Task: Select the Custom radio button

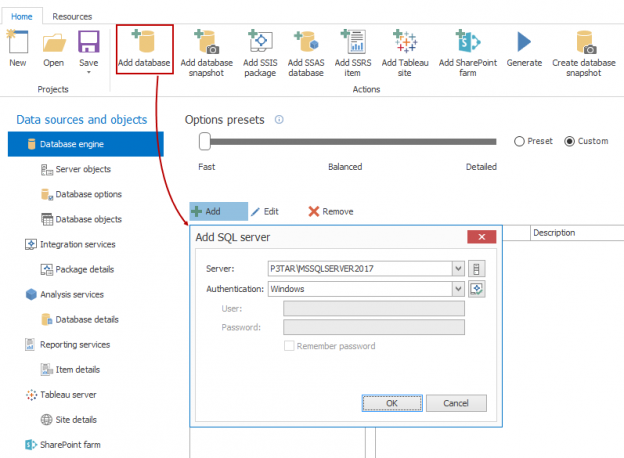Action: [569, 141]
